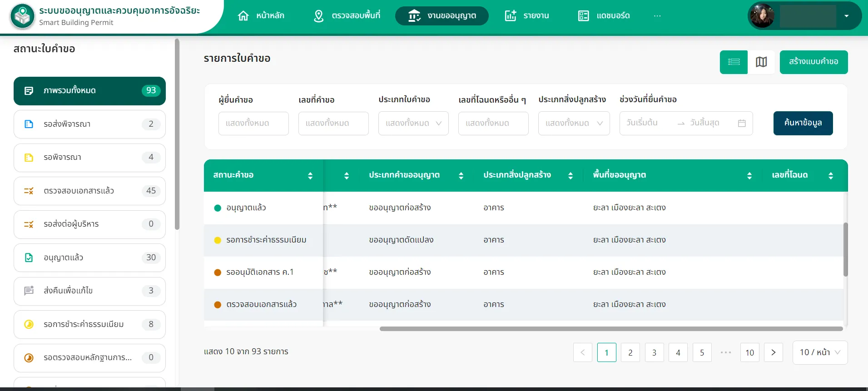Sort by พื้นที่ขออนุญาต column arrows
Viewport: 868px width, 391px height.
coord(749,176)
